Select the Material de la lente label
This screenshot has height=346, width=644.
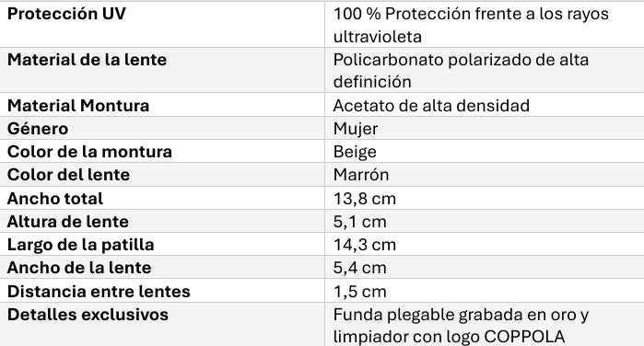(x=88, y=60)
